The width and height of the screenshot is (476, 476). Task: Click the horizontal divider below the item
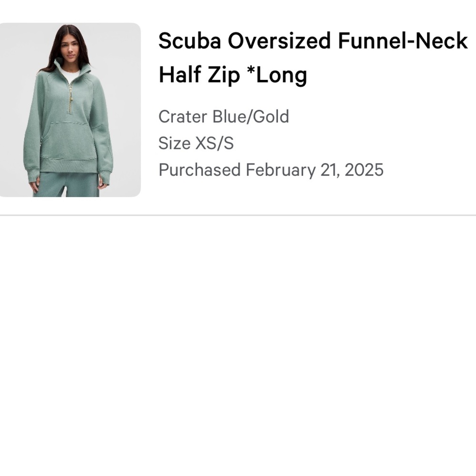[238, 215]
